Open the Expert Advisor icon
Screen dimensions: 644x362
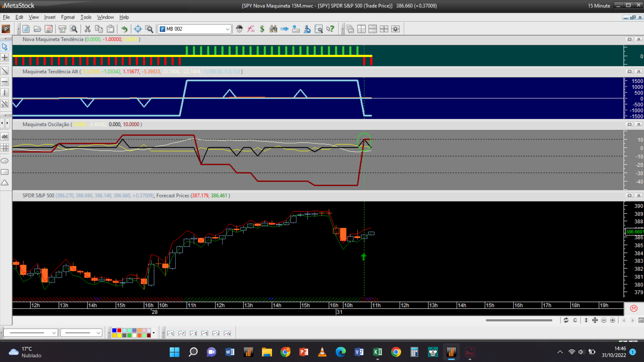(x=239, y=29)
